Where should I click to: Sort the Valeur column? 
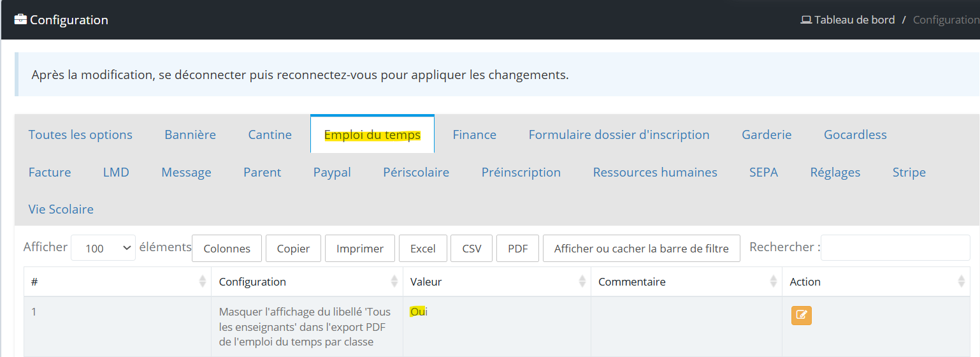(x=582, y=281)
